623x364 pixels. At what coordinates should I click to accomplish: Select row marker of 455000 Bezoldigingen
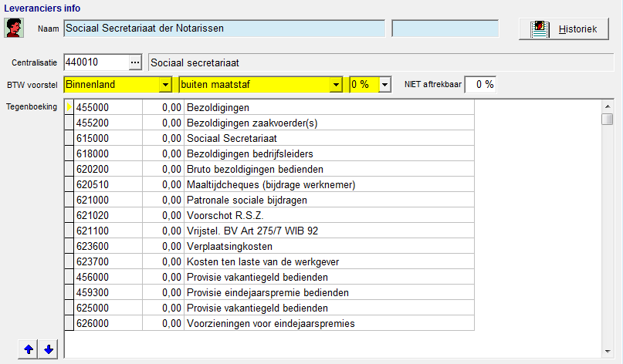click(x=69, y=107)
